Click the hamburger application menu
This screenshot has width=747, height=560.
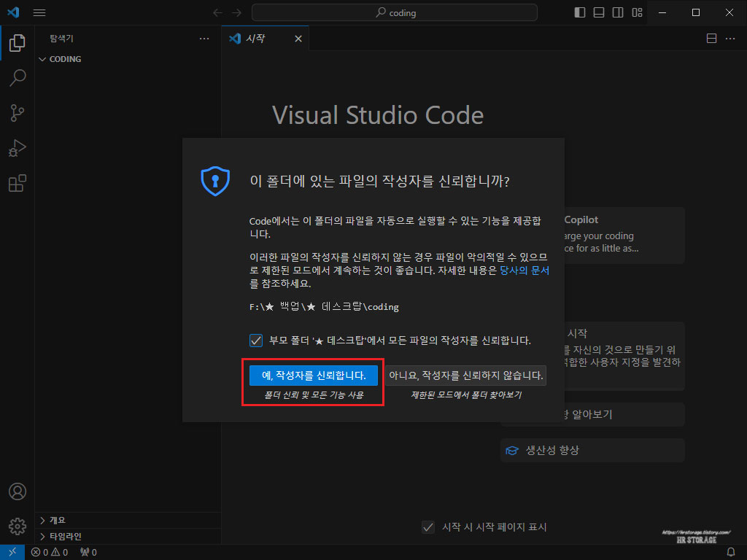pyautogui.click(x=39, y=13)
